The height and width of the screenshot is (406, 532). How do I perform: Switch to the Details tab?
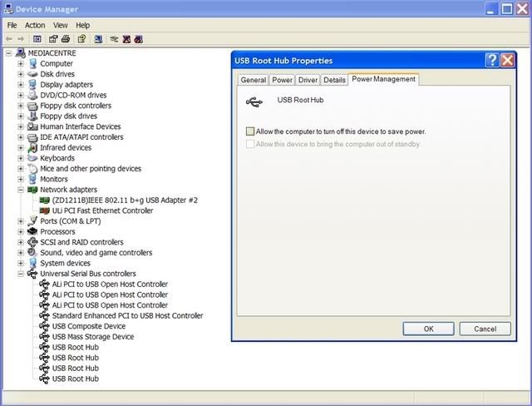pos(334,80)
